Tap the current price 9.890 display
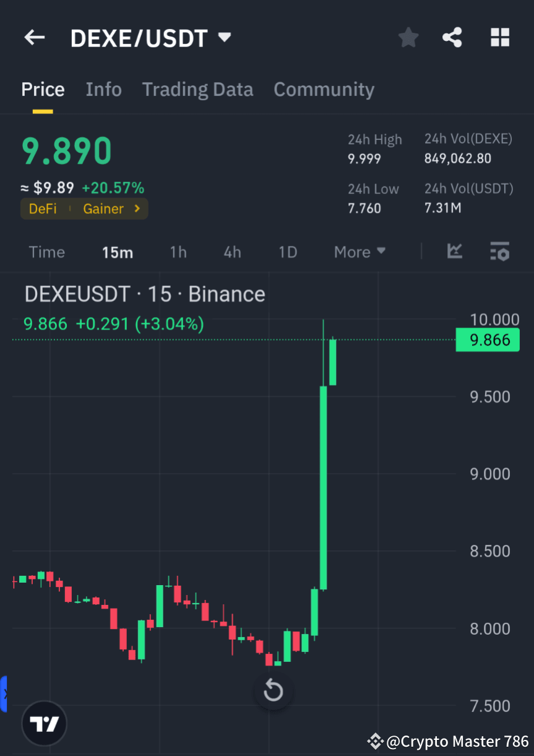Viewport: 534px width, 756px height. click(x=66, y=150)
